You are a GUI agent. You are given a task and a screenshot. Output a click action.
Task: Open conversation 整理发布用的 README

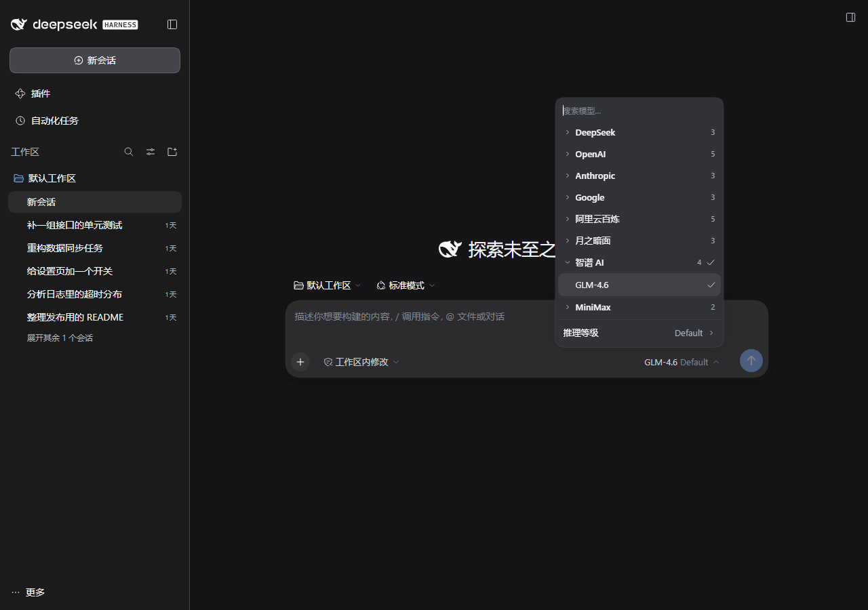pos(95,317)
